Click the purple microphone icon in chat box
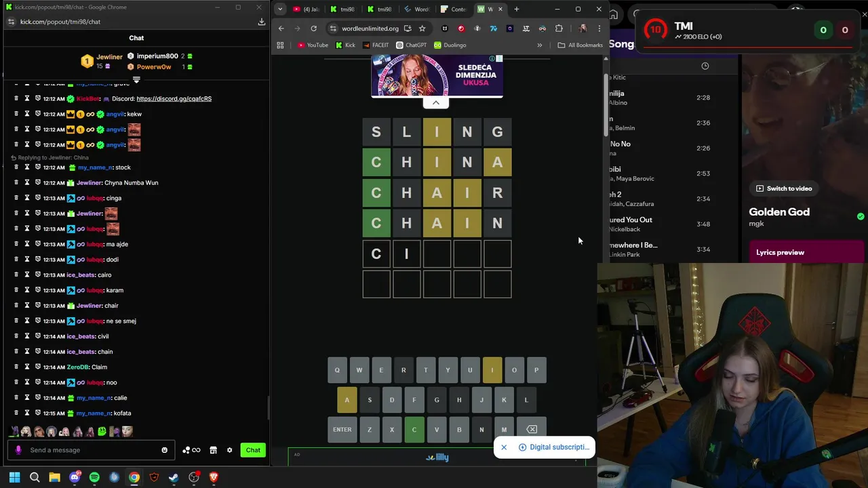 (18, 450)
